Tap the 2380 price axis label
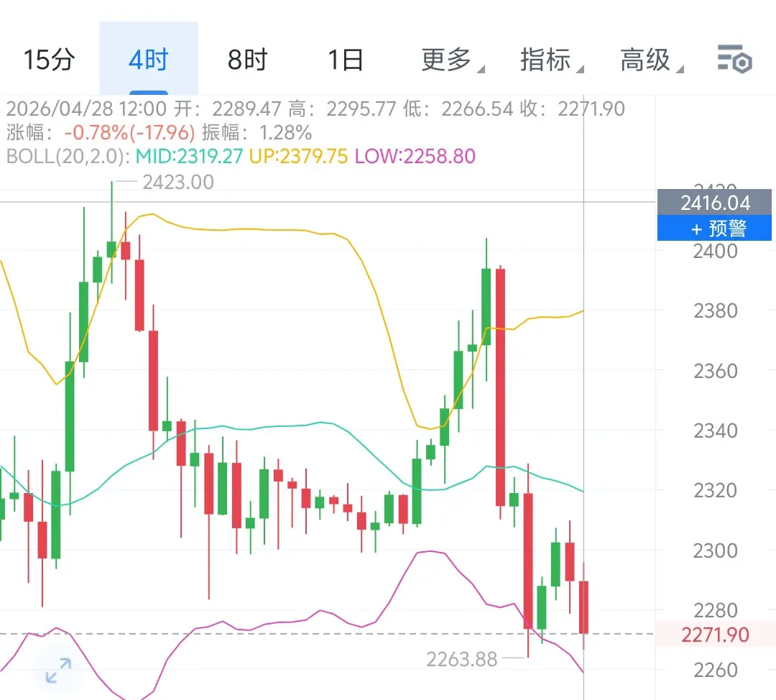The height and width of the screenshot is (700, 776). [x=715, y=311]
